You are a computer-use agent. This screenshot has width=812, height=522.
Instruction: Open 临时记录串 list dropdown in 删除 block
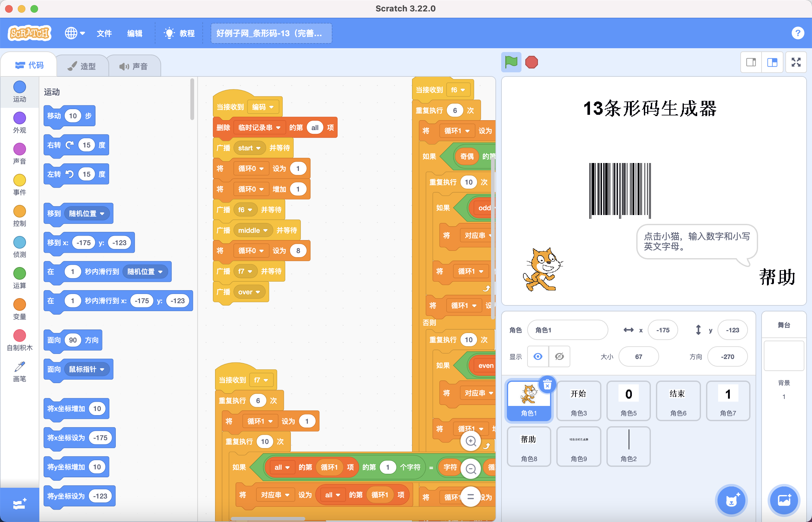[259, 127]
